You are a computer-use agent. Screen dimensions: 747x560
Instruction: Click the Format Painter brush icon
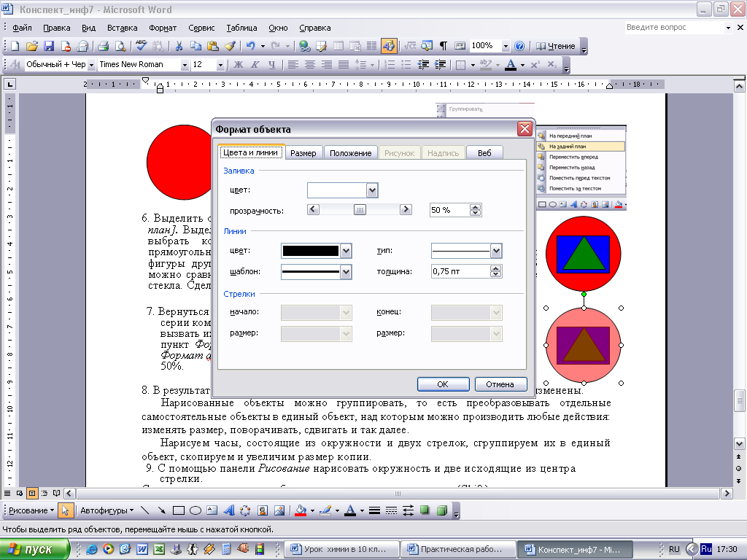[230, 46]
